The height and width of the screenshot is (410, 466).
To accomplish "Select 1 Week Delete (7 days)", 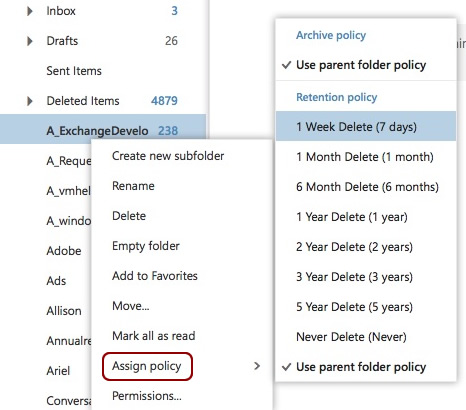I will pos(366,127).
